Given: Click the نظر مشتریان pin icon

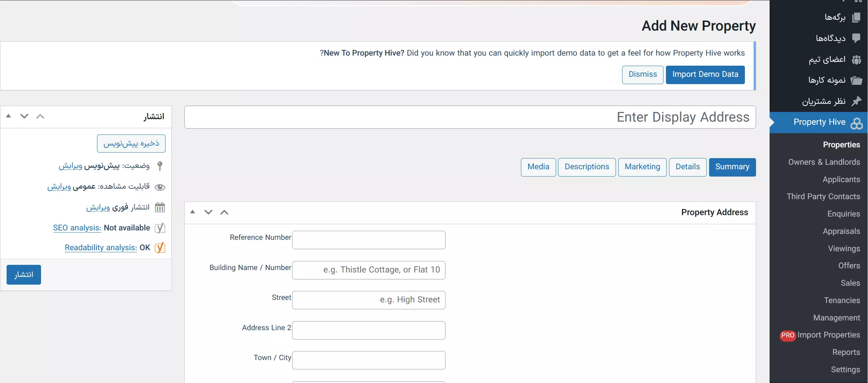Looking at the screenshot, I should pos(856,101).
